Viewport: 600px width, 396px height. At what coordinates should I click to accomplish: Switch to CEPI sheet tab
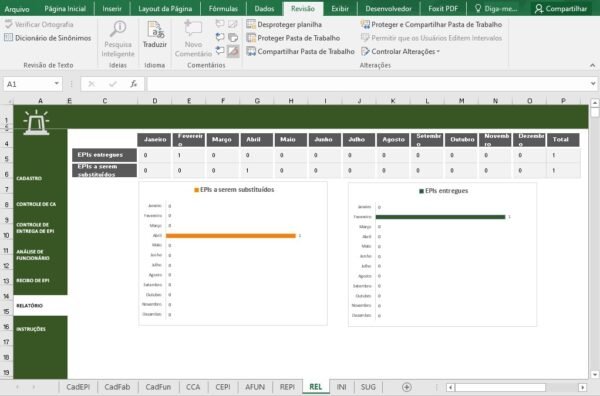[x=223, y=387]
